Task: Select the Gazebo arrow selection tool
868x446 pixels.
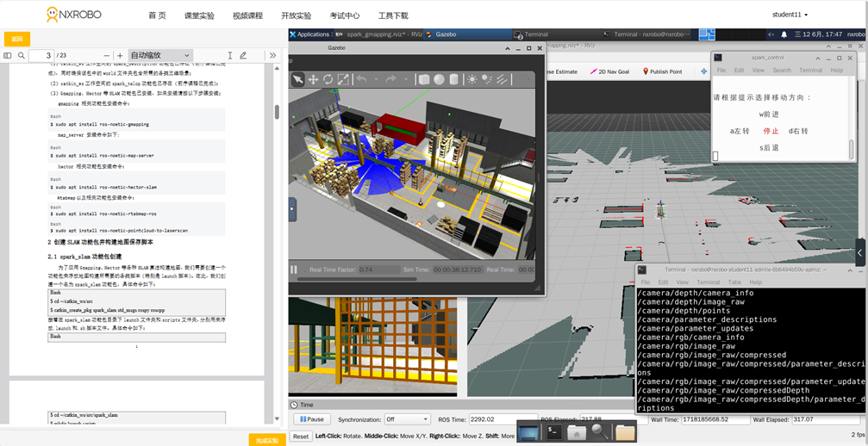Action: click(x=298, y=79)
